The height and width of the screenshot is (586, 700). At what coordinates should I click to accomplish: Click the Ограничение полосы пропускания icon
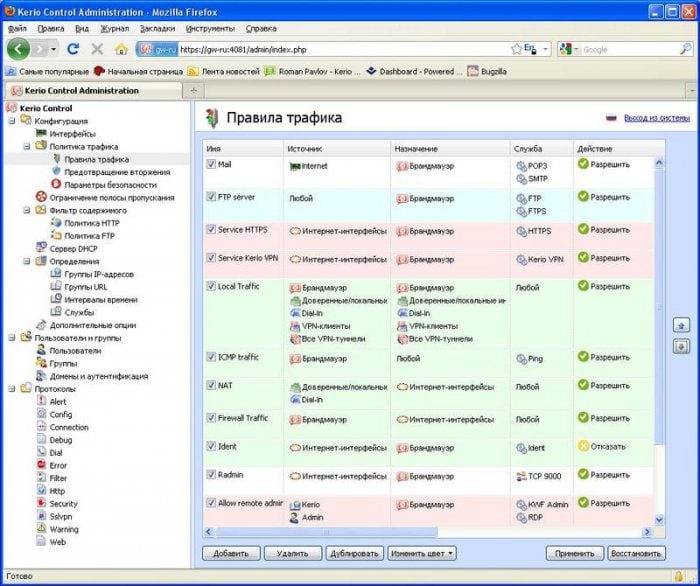pyautogui.click(x=41, y=197)
